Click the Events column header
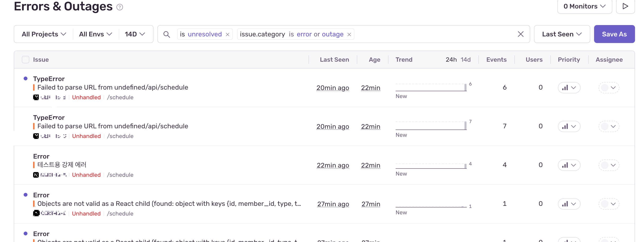The width and height of the screenshot is (644, 242). tap(496, 60)
